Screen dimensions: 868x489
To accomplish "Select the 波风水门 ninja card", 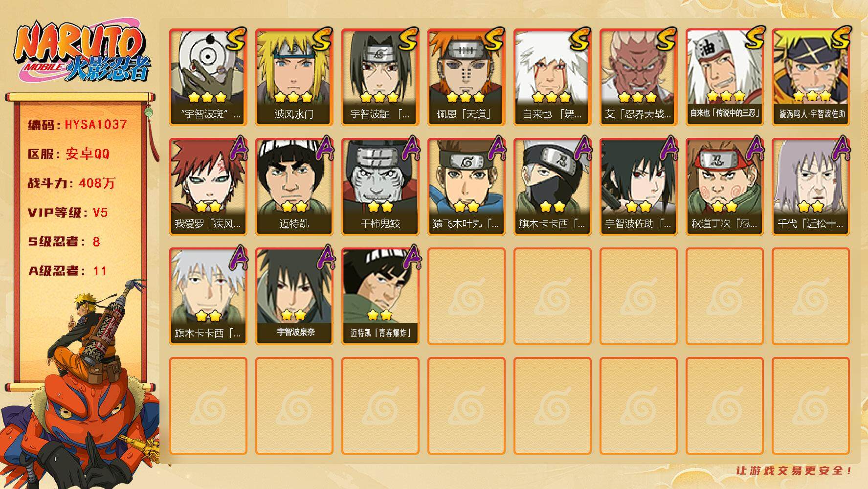I will pos(294,77).
